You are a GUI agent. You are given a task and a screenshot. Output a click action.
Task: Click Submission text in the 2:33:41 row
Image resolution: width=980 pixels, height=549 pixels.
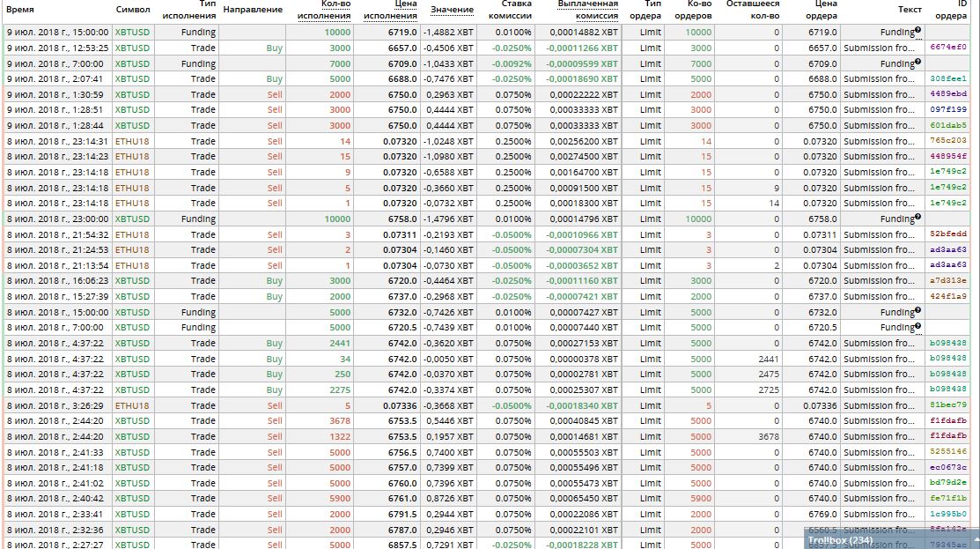point(880,514)
